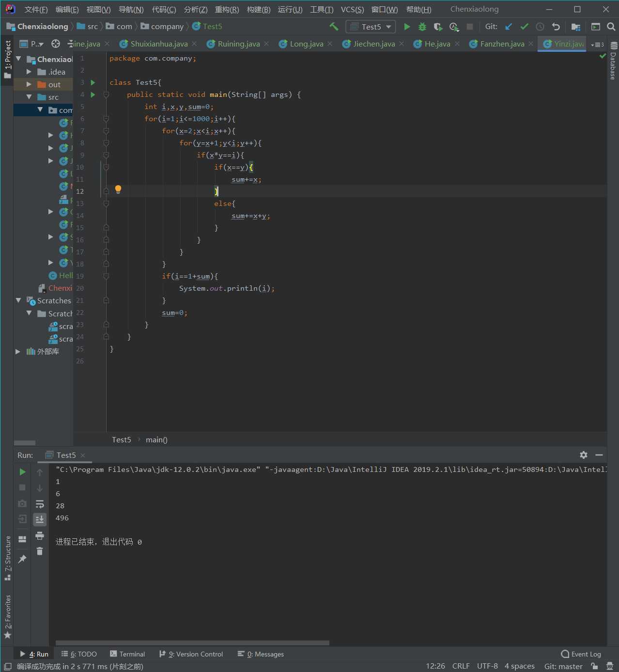Screen dimensions: 619x672
Task: Switch to the Shuixianhua.java editor tab
Action: point(158,44)
